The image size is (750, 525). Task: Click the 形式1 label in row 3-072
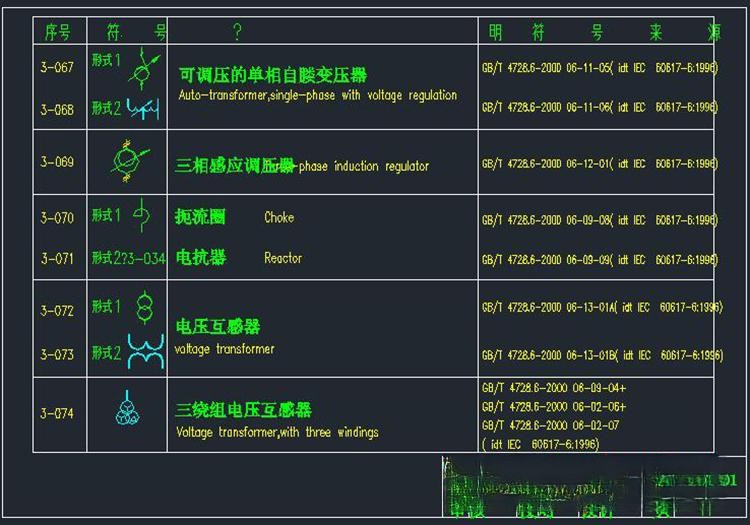tap(106, 306)
